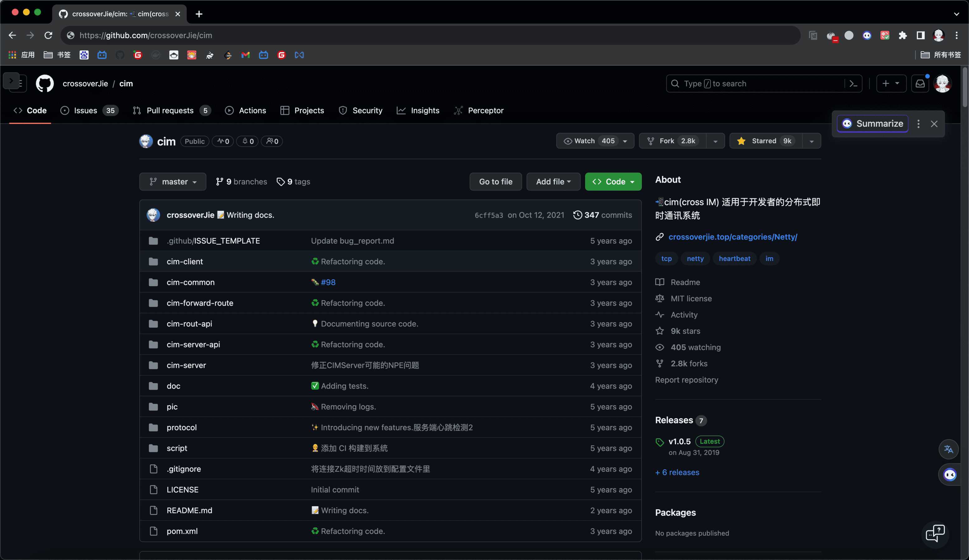Toggle the browser side panel icon
The height and width of the screenshot is (560, 969).
tap(920, 36)
